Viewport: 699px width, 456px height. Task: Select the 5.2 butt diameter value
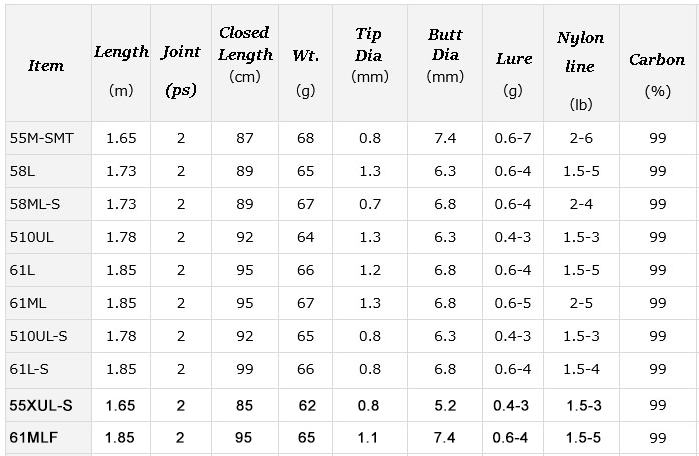click(x=445, y=405)
